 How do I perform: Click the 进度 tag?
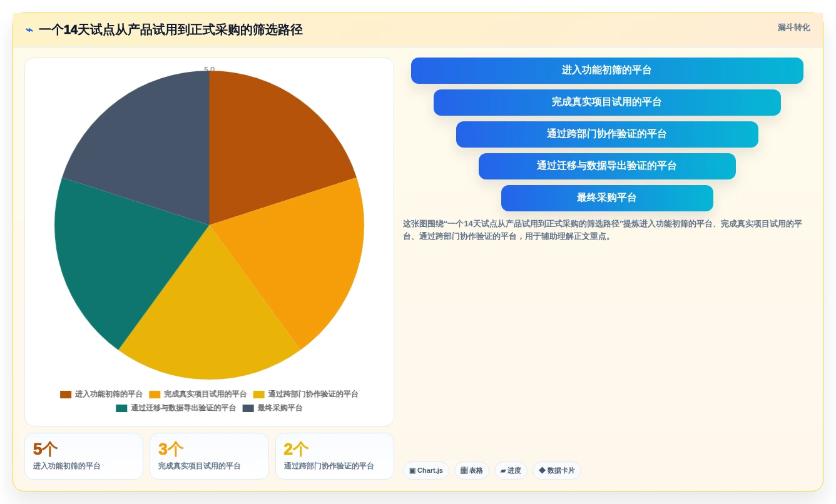[x=511, y=471]
